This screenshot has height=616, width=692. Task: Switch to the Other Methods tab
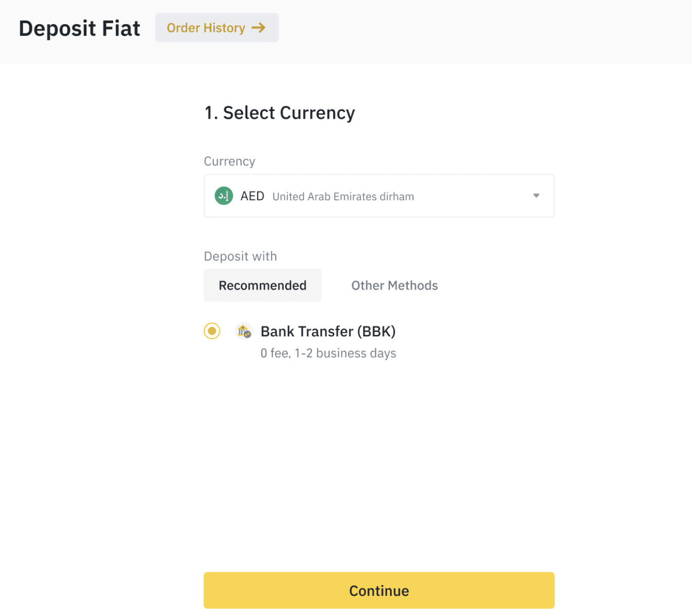394,285
